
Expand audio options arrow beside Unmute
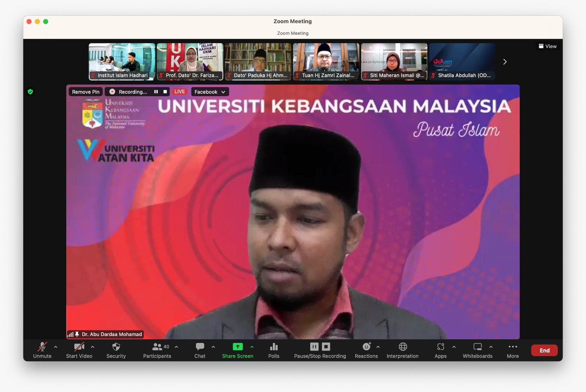coord(56,347)
